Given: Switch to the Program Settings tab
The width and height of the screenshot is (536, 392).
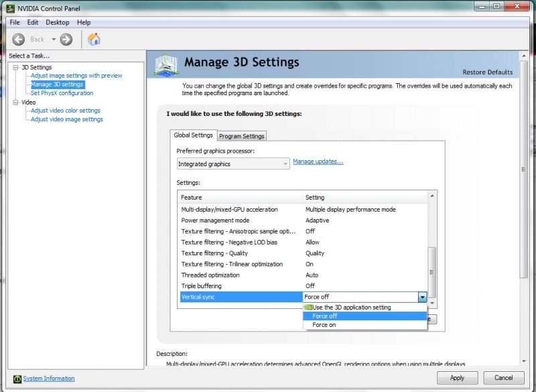Looking at the screenshot, I should [242, 136].
